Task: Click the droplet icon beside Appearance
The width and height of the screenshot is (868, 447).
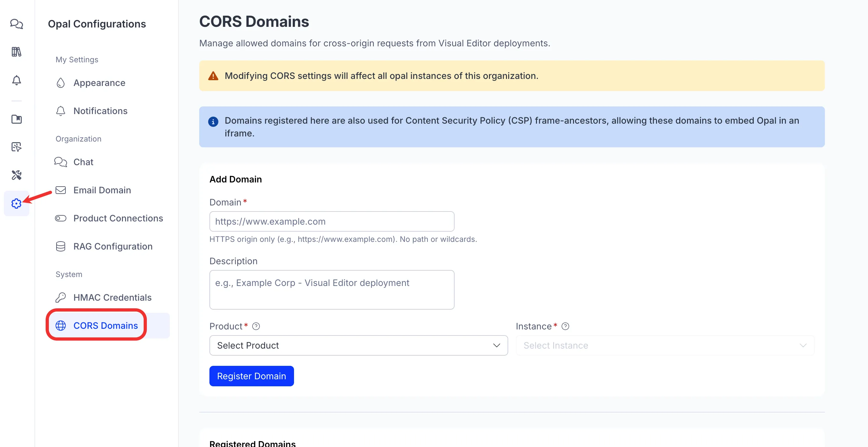Action: (x=61, y=83)
